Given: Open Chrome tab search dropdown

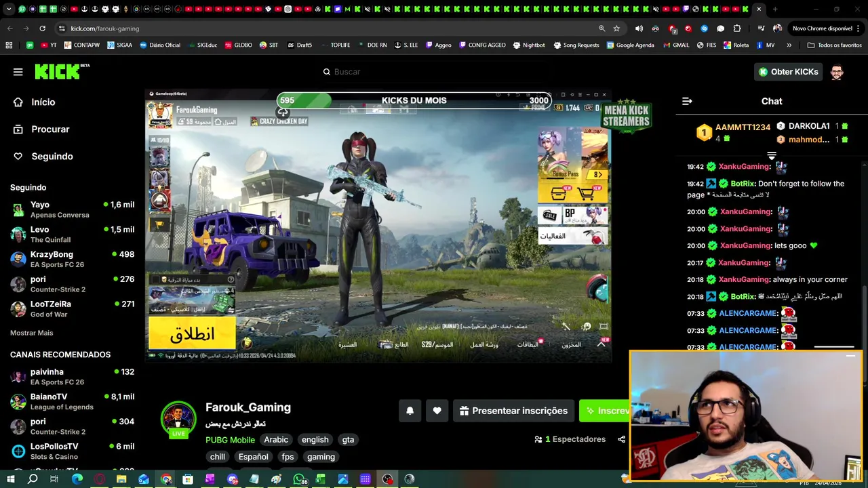Looking at the screenshot, I should [x=9, y=9].
